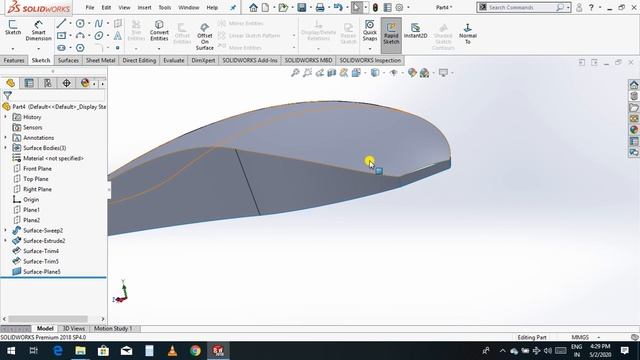640x360 pixels.
Task: Open File Explorer from the taskbar
Action: coord(80,351)
